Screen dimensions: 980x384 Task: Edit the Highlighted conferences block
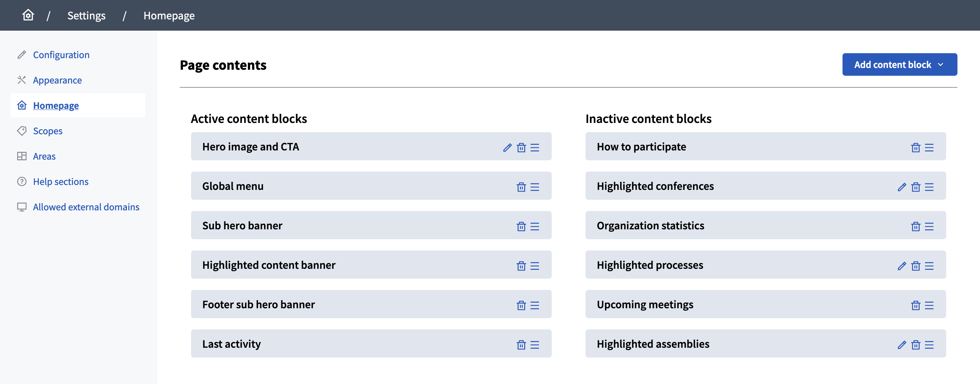click(901, 187)
